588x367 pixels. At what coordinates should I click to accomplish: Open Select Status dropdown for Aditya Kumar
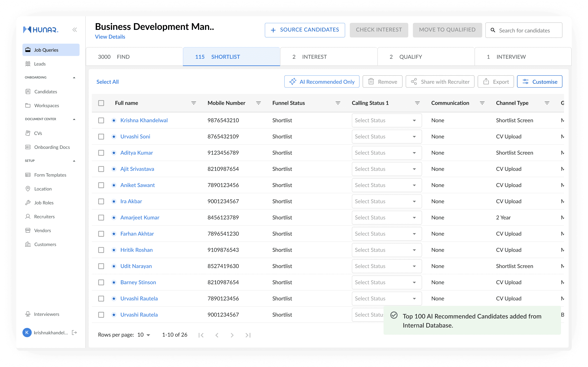coord(386,153)
